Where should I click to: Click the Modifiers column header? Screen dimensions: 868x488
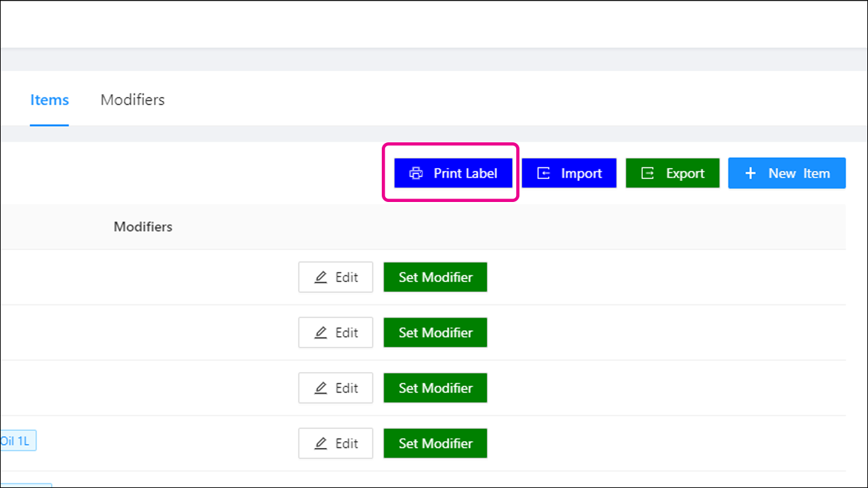(143, 227)
